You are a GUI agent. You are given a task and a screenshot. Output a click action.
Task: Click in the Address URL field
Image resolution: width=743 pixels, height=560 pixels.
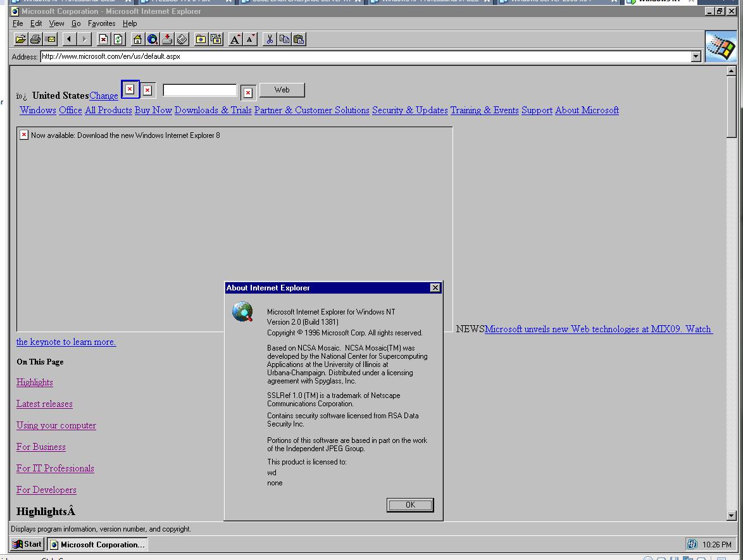[x=366, y=56]
